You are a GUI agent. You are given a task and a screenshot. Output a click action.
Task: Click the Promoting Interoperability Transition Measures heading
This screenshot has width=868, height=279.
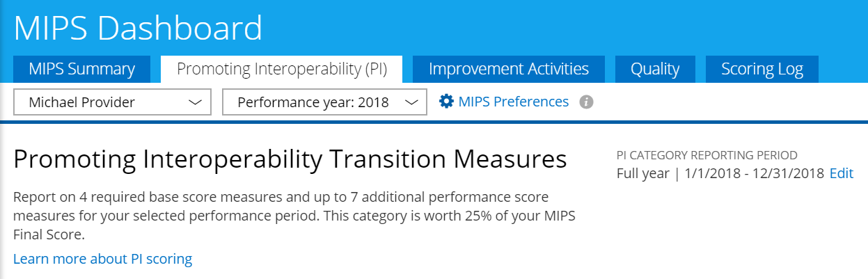[290, 159]
